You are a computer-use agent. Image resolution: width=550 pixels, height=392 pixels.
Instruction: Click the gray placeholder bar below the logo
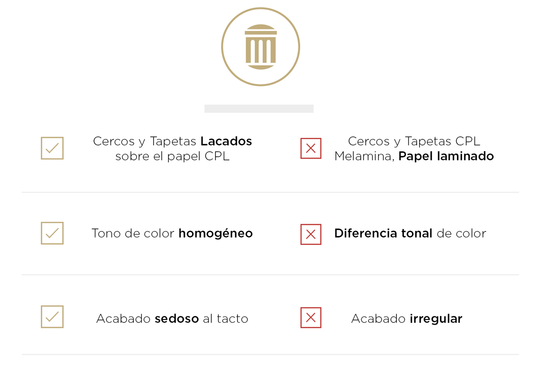(259, 109)
